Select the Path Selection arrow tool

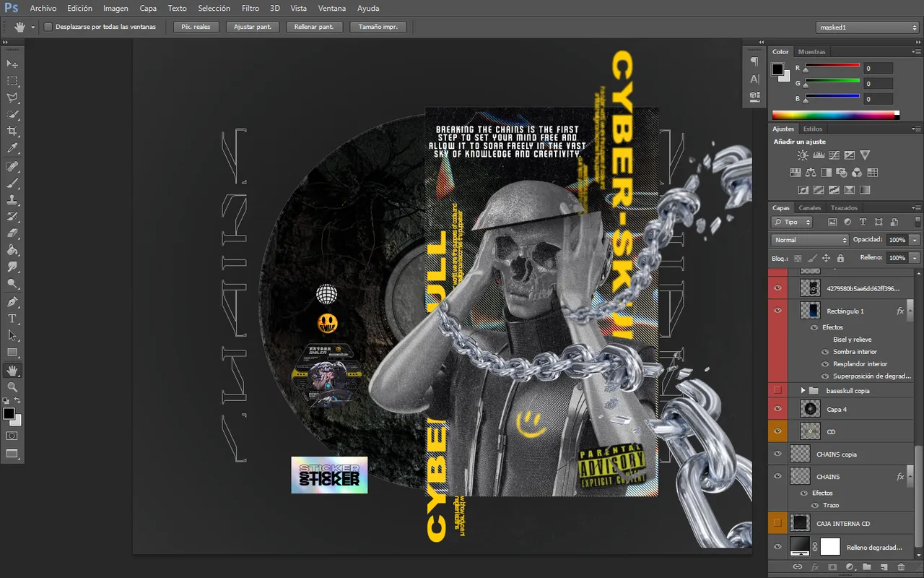point(12,335)
